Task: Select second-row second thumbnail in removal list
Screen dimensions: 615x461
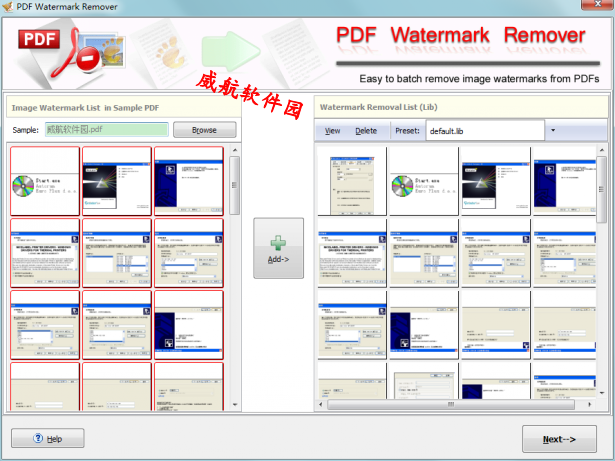Action: point(424,253)
